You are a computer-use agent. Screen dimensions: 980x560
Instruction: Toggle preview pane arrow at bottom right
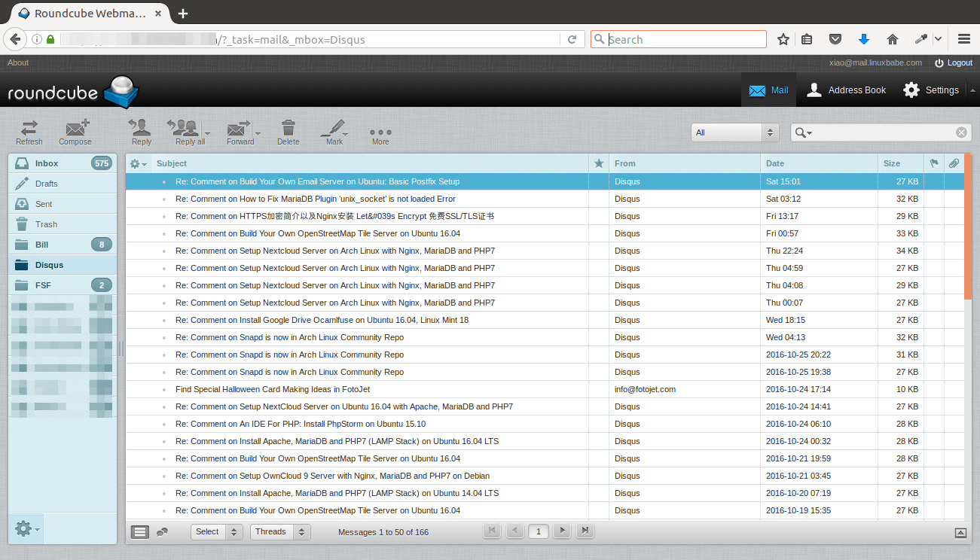pos(960,533)
